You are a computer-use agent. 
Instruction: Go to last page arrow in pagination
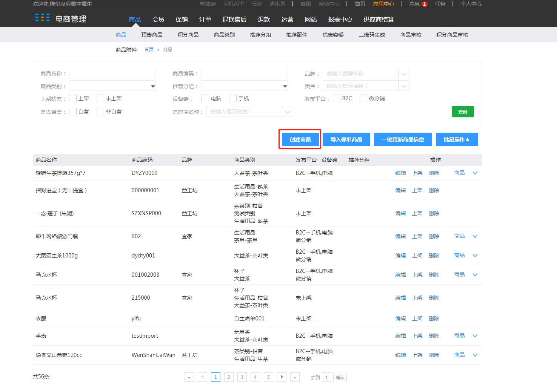click(x=295, y=377)
